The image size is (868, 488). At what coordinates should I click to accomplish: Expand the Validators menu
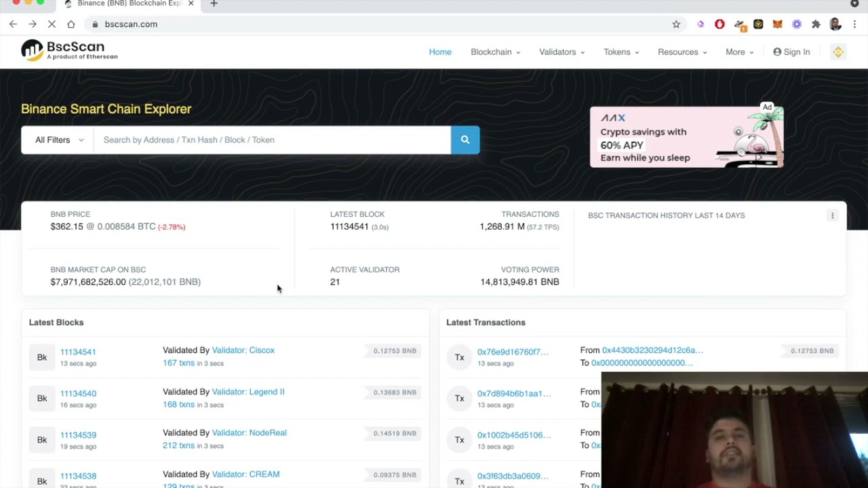click(561, 52)
